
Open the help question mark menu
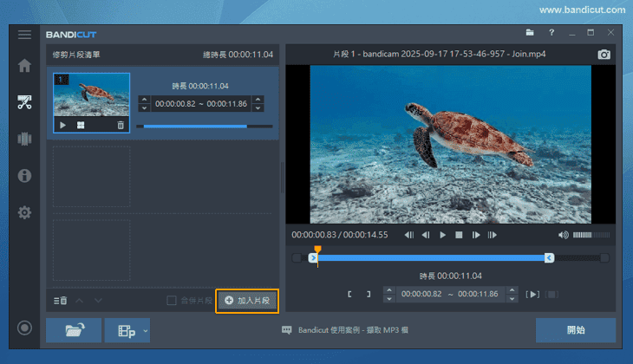click(551, 33)
